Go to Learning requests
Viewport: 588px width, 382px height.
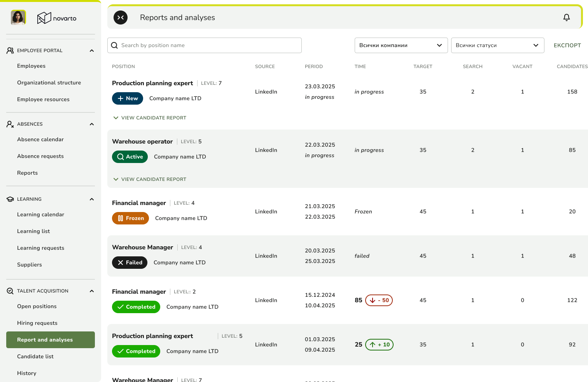tap(41, 248)
